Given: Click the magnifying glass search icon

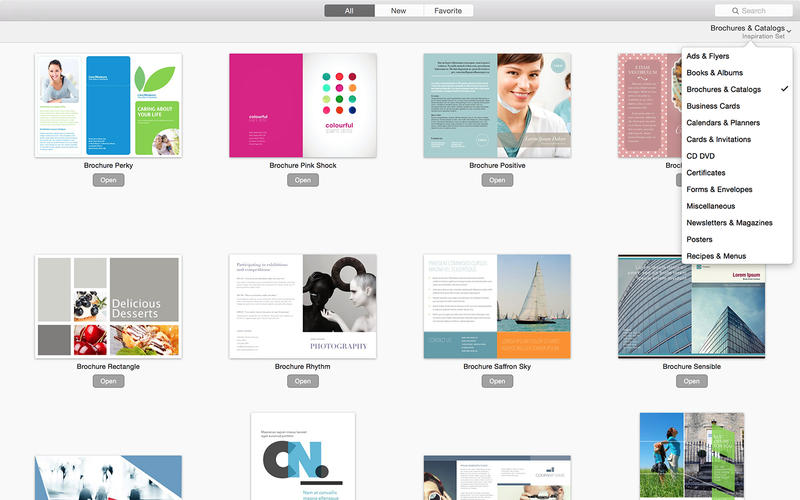Looking at the screenshot, I should click(735, 11).
